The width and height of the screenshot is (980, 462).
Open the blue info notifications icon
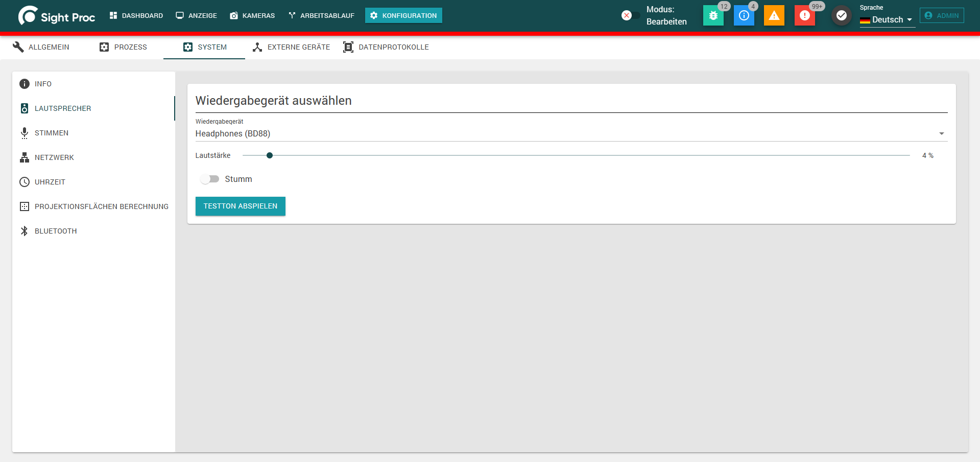pos(744,15)
